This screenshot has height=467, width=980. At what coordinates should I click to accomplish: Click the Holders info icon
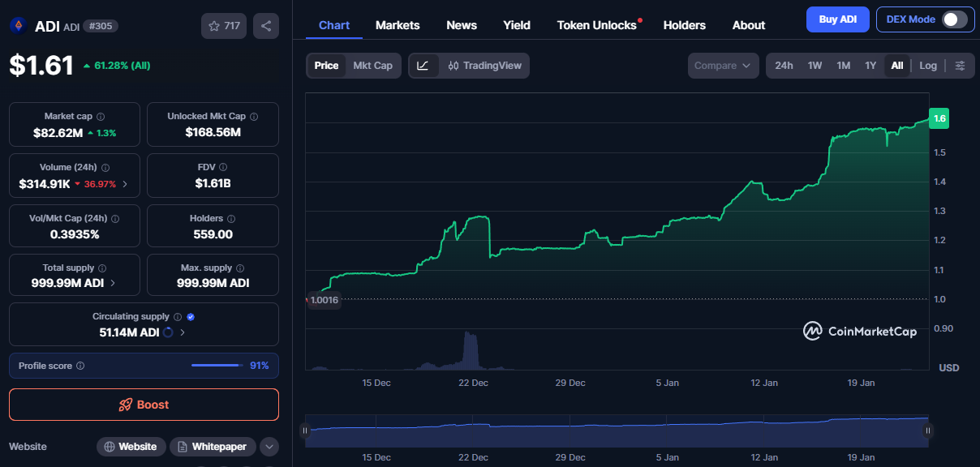tap(231, 219)
